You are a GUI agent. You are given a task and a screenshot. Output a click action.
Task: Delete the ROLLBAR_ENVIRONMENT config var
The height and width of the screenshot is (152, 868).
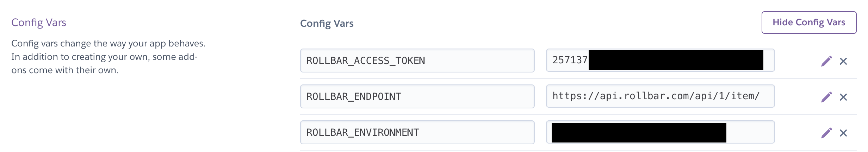coord(843,133)
